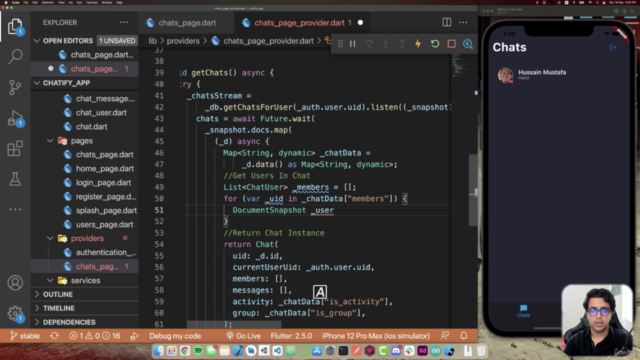640x360 pixels.
Task: Stop the debug session
Action: coord(451,44)
